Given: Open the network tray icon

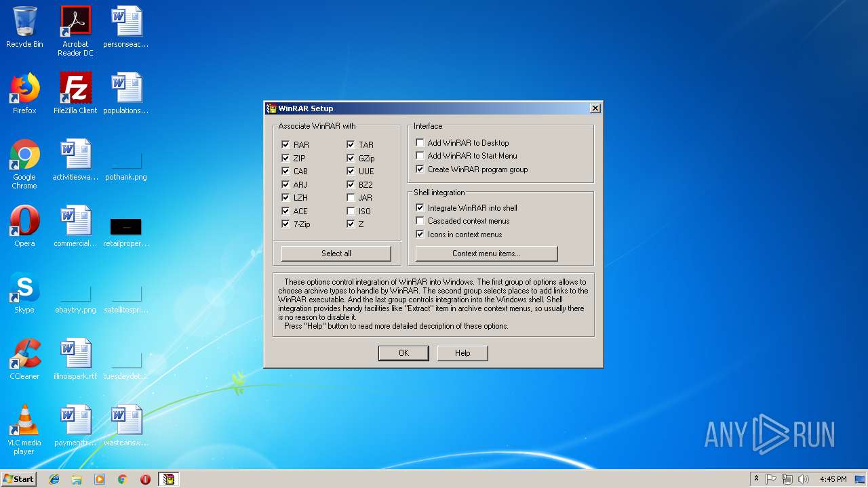Looking at the screenshot, I should pyautogui.click(x=787, y=479).
